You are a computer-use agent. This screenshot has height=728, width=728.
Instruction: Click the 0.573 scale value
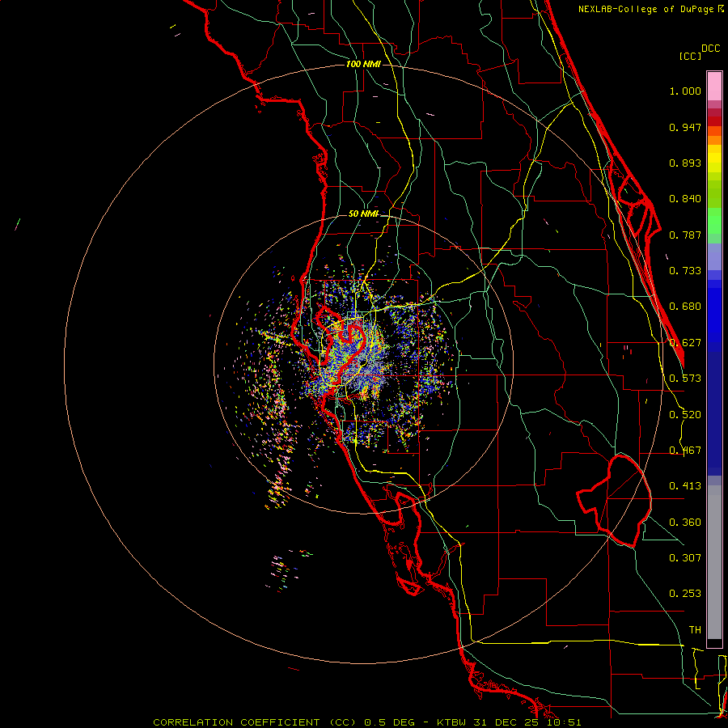pos(685,379)
